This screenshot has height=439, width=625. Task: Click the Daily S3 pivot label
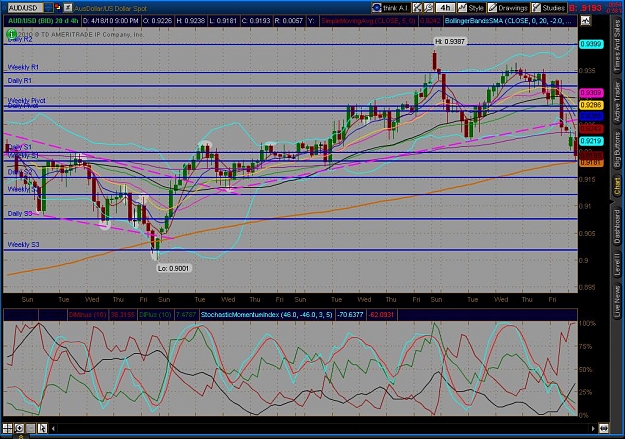20,214
